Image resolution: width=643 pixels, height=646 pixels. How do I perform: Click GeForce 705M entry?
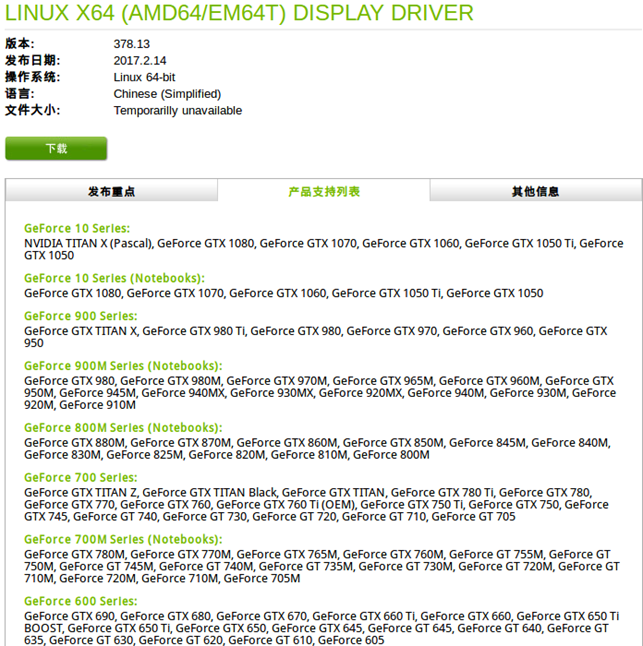point(262,578)
